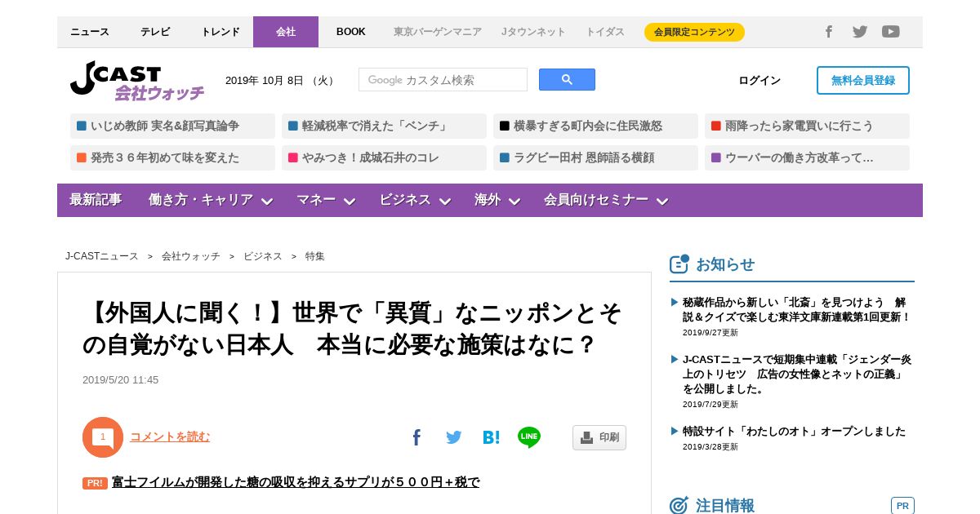
Task: Click the article timestamp 2019/5/20 11:45
Action: tap(121, 380)
